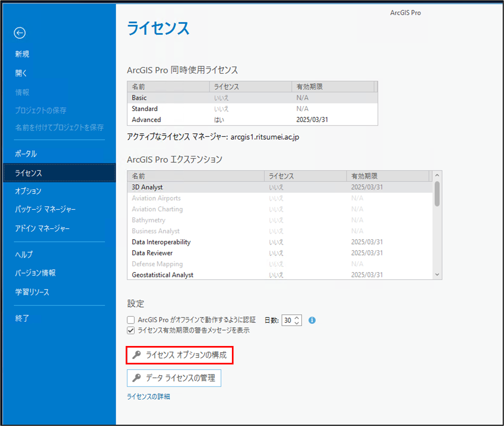Viewport: 504px width, 426px height.
Task: Click key icon on ライセンス オプションの構成
Action: (137, 355)
